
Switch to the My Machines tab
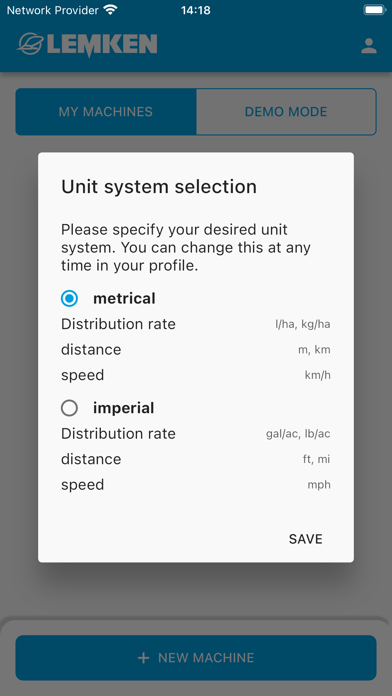tap(106, 111)
